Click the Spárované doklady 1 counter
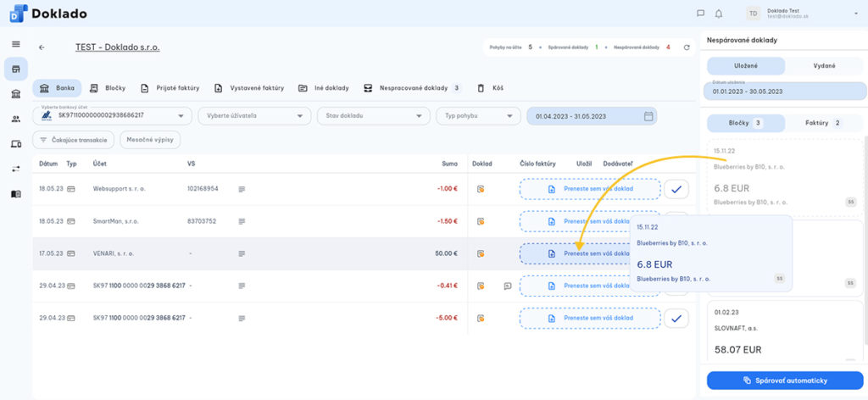 click(x=573, y=47)
